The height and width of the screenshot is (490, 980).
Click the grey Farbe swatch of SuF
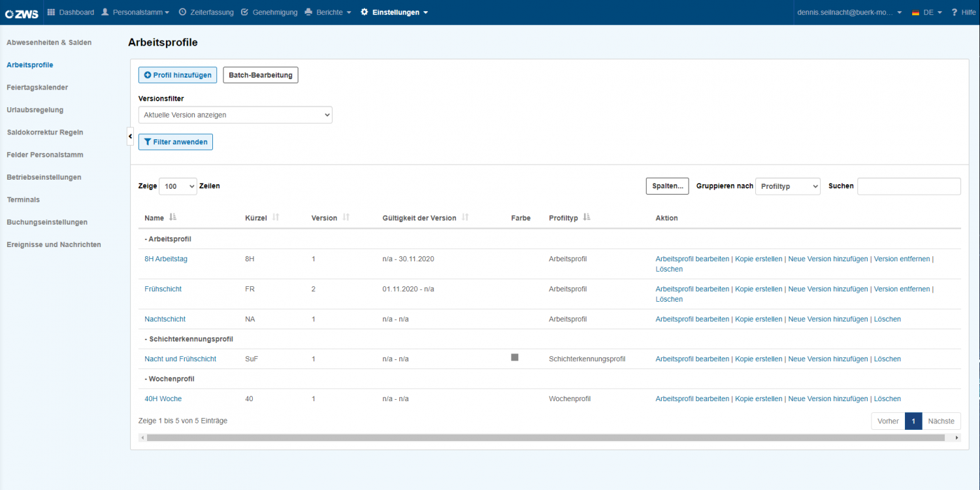click(515, 357)
